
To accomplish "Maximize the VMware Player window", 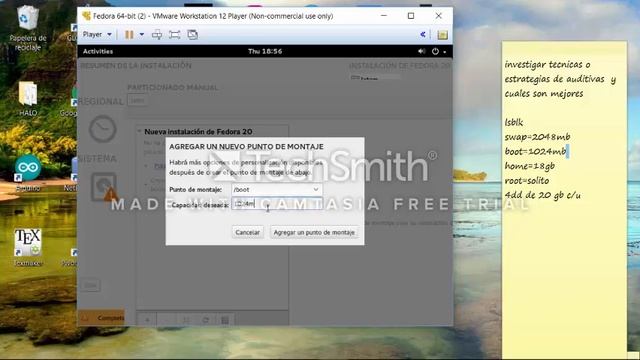I will (x=411, y=16).
